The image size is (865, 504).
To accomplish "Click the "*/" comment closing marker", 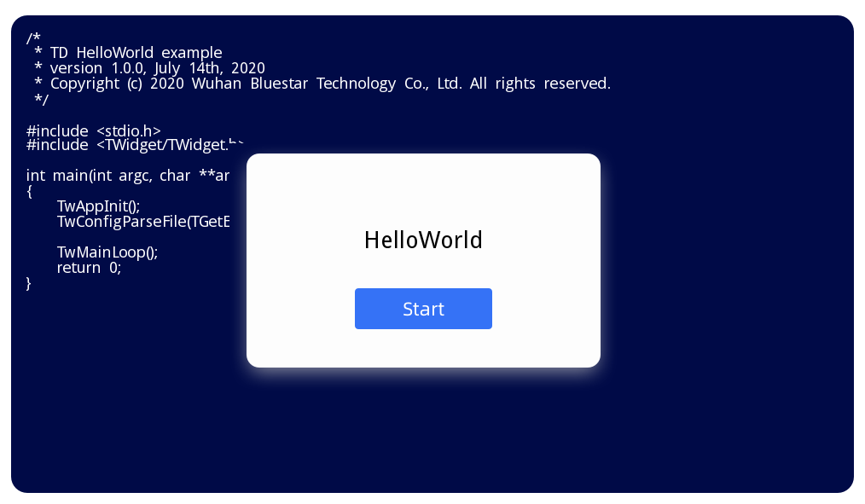I will 40,100.
